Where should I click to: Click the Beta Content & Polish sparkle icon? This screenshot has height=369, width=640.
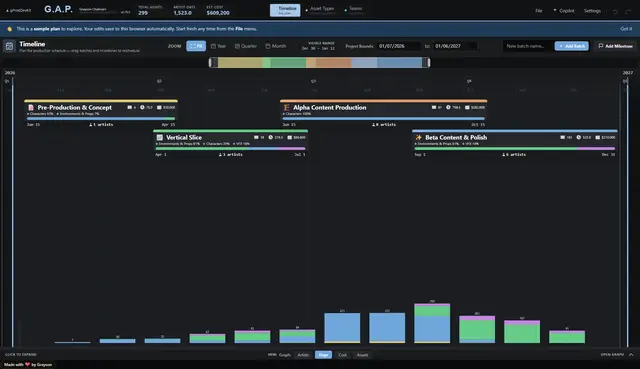[418, 138]
